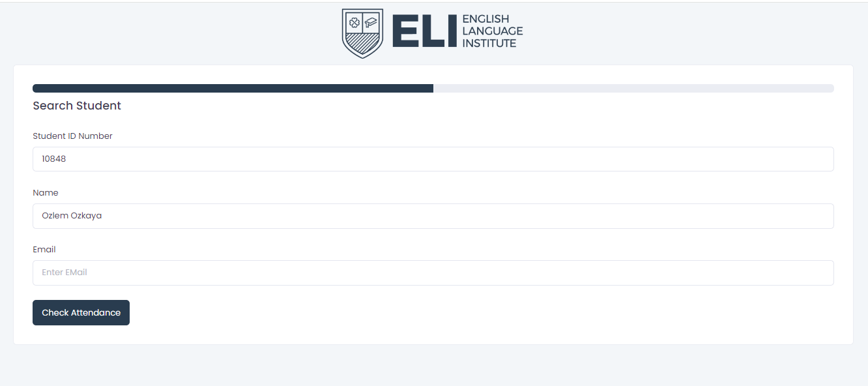Click the Search Student heading
868x386 pixels.
pyautogui.click(x=77, y=106)
